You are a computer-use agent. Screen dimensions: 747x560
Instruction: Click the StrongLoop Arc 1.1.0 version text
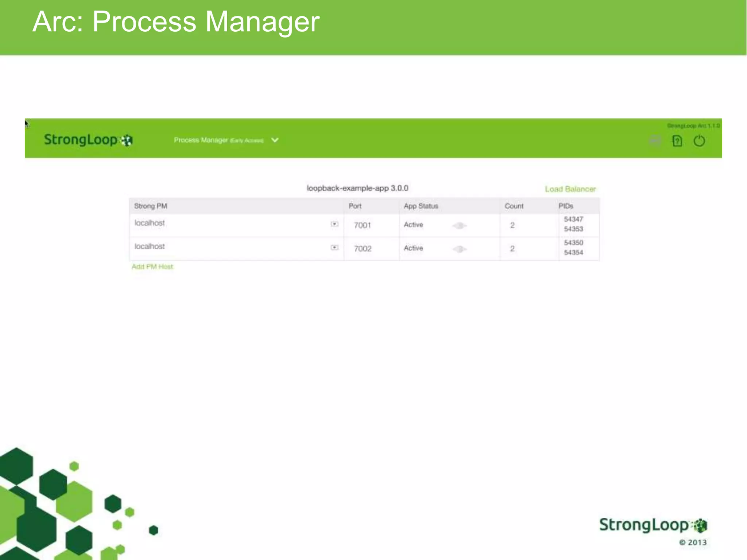click(x=693, y=126)
